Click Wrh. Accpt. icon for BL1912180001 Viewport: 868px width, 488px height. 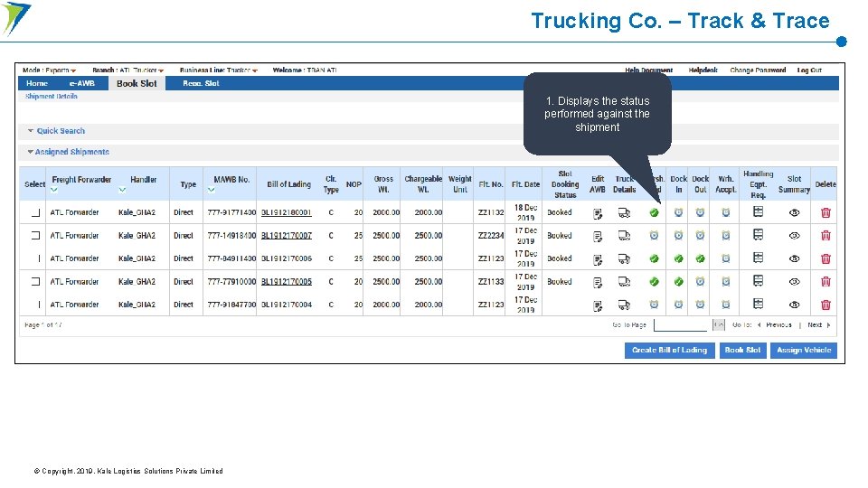tap(726, 212)
